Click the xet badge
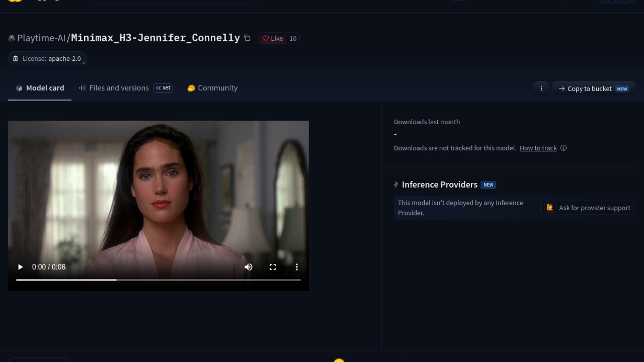The width and height of the screenshot is (644, 362). 163,88
